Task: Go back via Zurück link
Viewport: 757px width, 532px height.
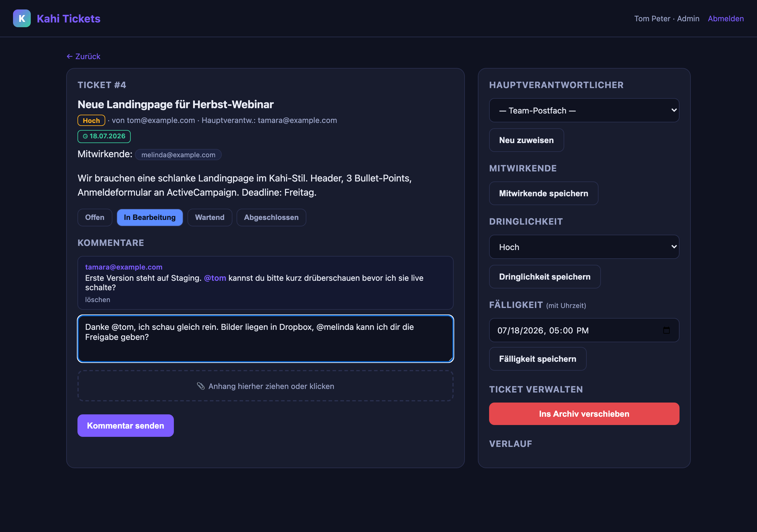Action: (83, 56)
